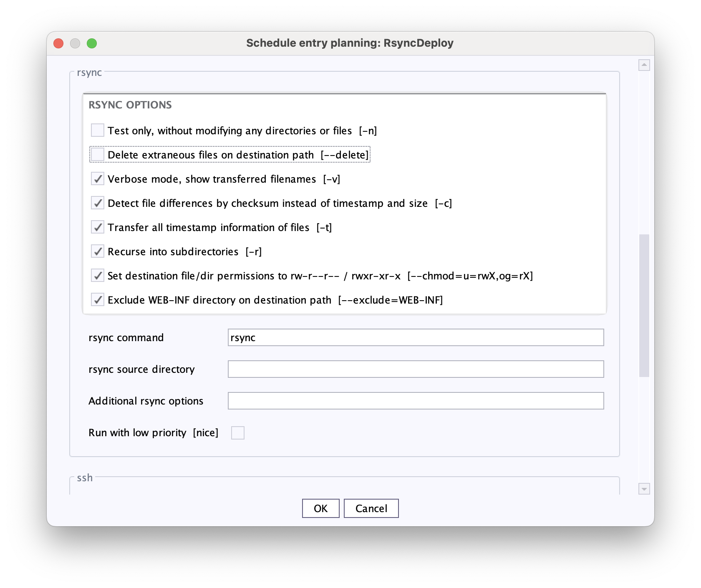The height and width of the screenshot is (588, 701).
Task: Close the RsyncDeploy dialog with red button
Action: coord(58,43)
